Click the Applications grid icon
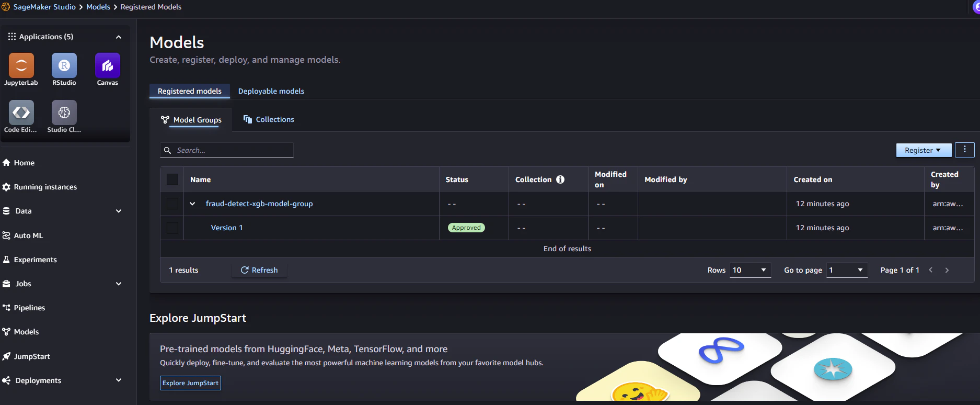980x405 pixels. [11, 37]
